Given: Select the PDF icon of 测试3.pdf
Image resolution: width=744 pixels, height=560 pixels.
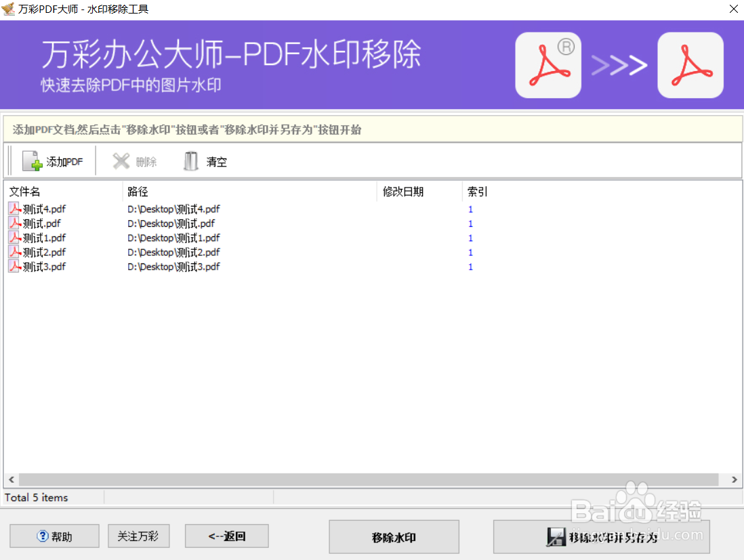Looking at the screenshot, I should 15,267.
